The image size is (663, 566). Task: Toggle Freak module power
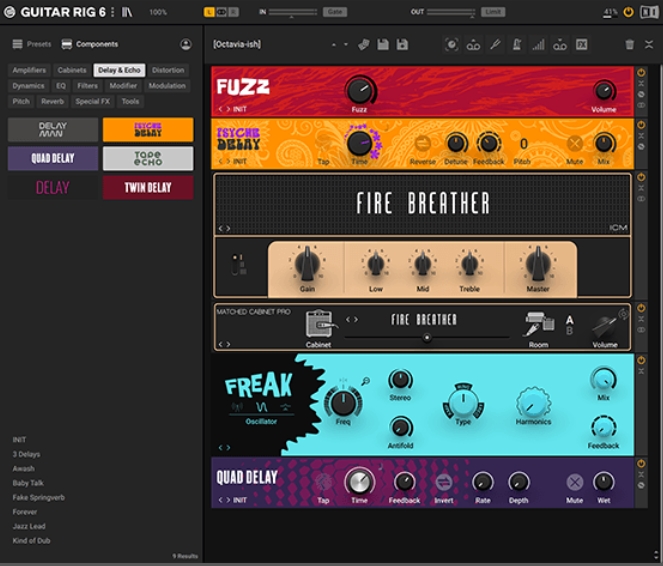point(641,360)
